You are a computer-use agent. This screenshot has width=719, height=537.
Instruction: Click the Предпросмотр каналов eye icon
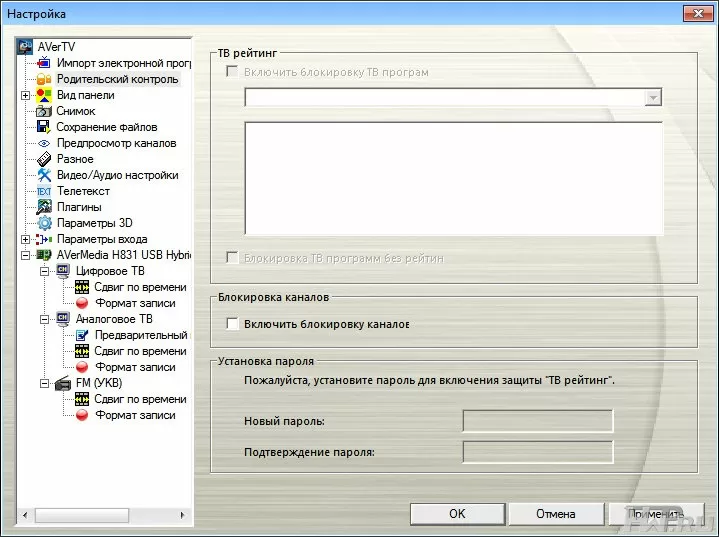click(44, 143)
